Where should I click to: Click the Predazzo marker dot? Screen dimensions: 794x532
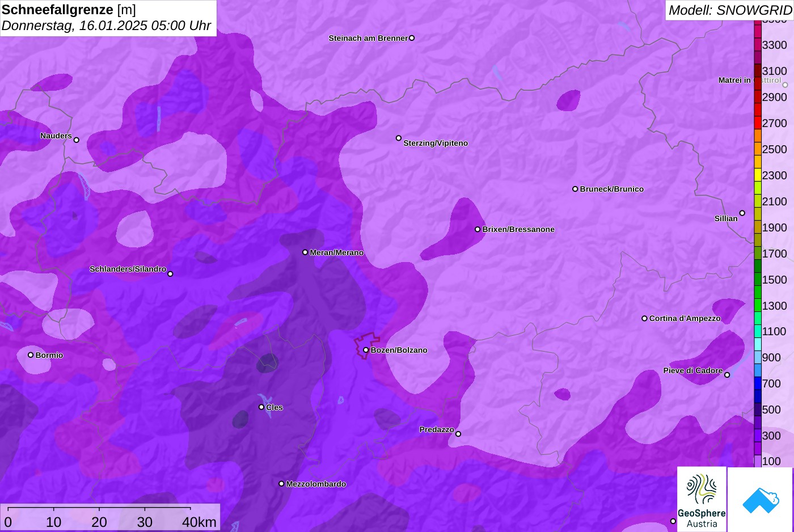(458, 434)
